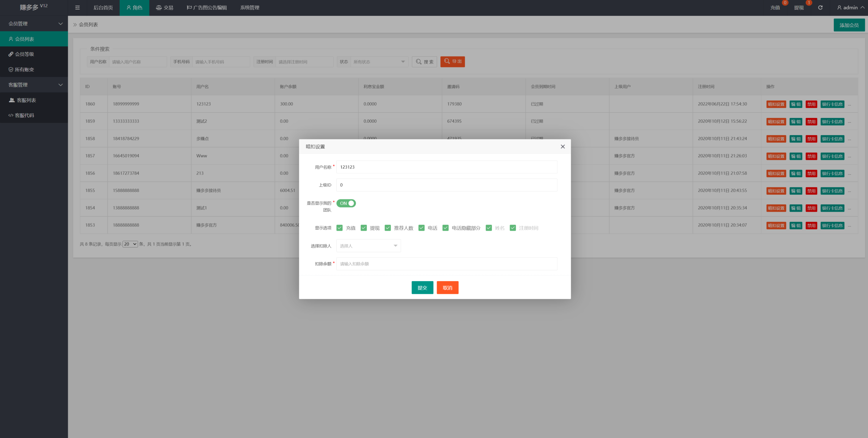
Task: Toggle the sidebar collapse hamburger icon
Action: pyautogui.click(x=77, y=7)
